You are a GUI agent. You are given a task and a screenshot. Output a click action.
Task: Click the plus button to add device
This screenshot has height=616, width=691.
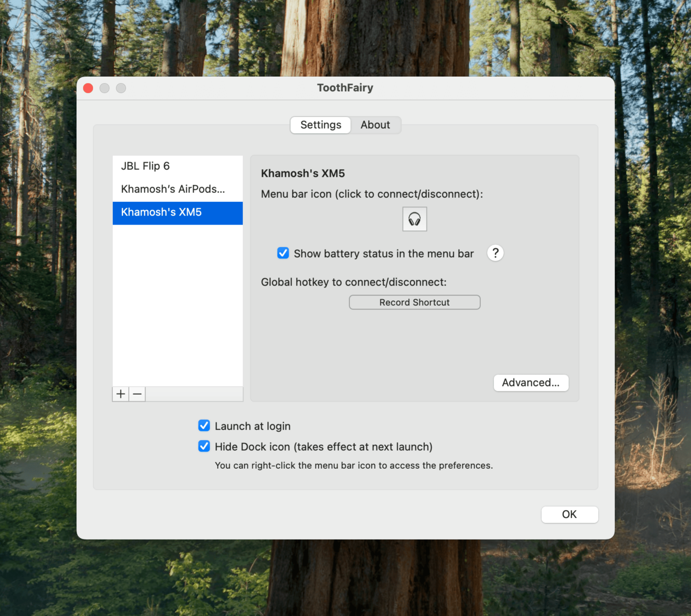tap(120, 394)
